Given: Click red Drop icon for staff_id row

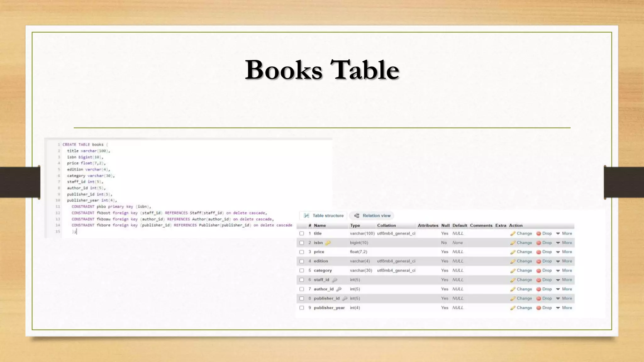Looking at the screenshot, I should (539, 280).
